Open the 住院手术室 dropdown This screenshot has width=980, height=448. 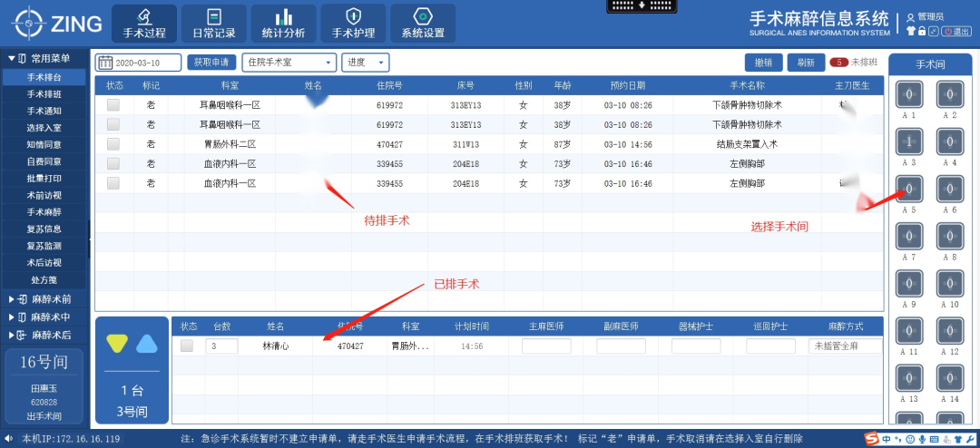coord(289,63)
